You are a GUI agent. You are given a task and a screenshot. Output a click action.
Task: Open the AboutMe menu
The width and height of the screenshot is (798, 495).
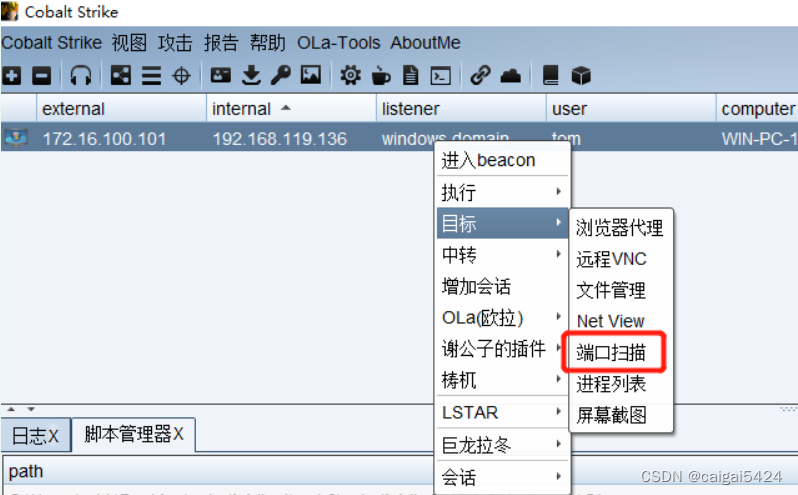pos(425,43)
